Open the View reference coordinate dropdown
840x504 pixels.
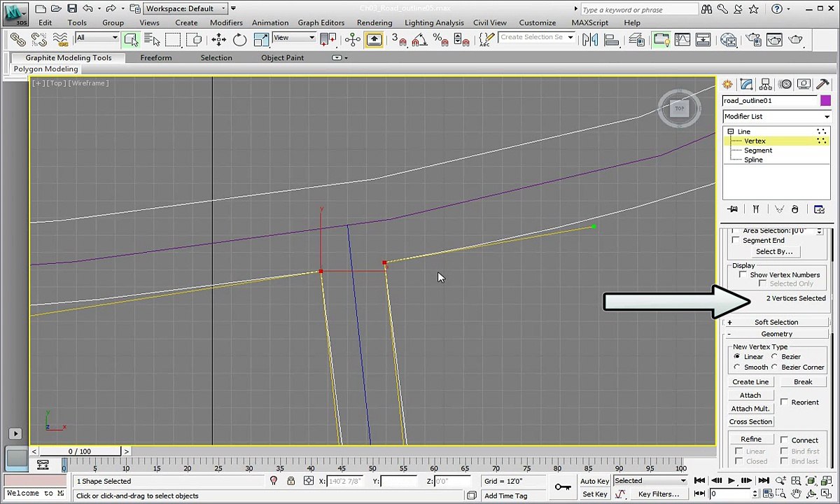[x=294, y=38]
